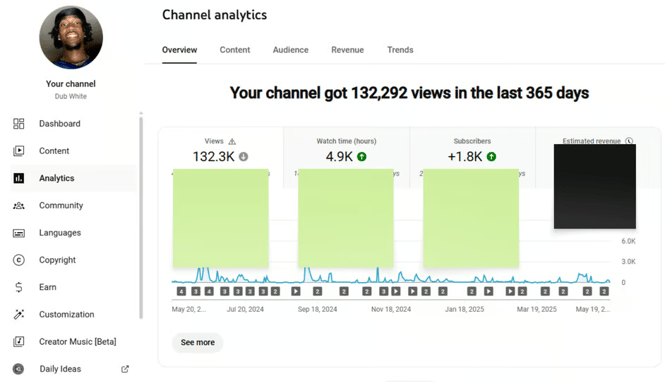The image size is (665, 383).
Task: Click green up-arrow next to 4.9K
Action: [x=361, y=157]
